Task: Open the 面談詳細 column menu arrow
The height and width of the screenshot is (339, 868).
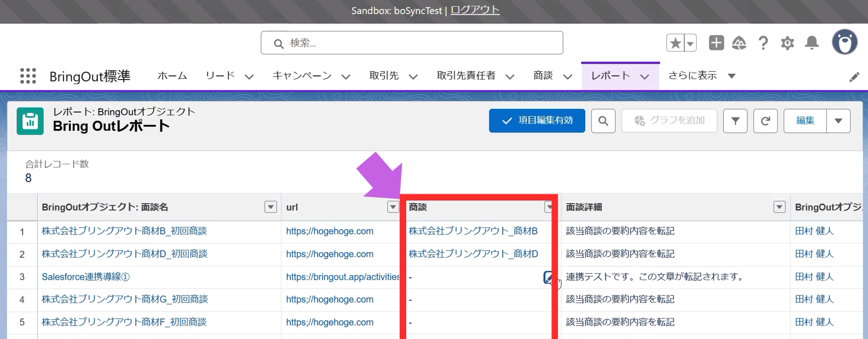Action: click(779, 207)
